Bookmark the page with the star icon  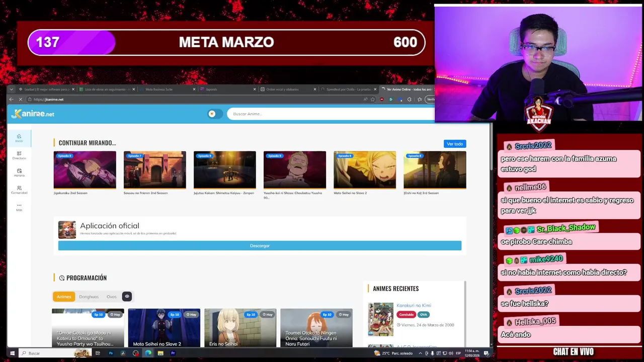pos(372,100)
